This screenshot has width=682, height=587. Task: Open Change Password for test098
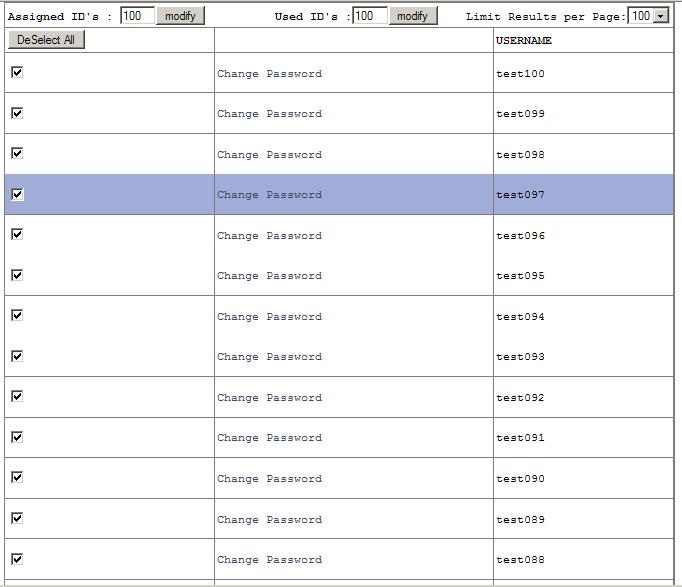coord(270,154)
